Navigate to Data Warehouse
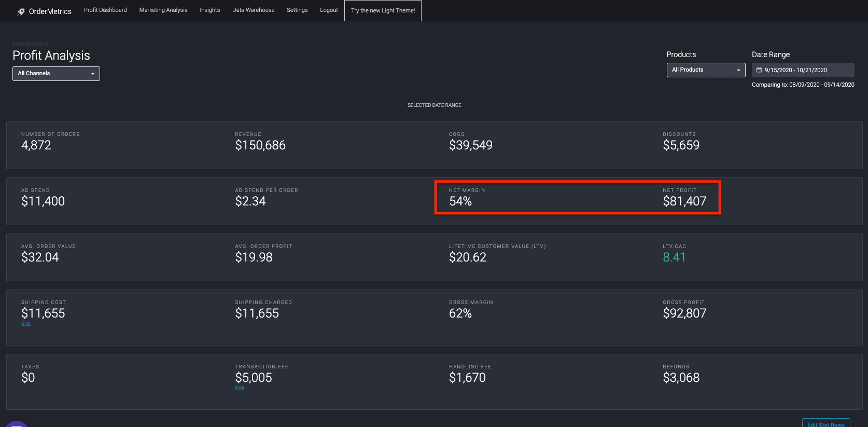Screen dimensions: 868x427 click(x=253, y=10)
